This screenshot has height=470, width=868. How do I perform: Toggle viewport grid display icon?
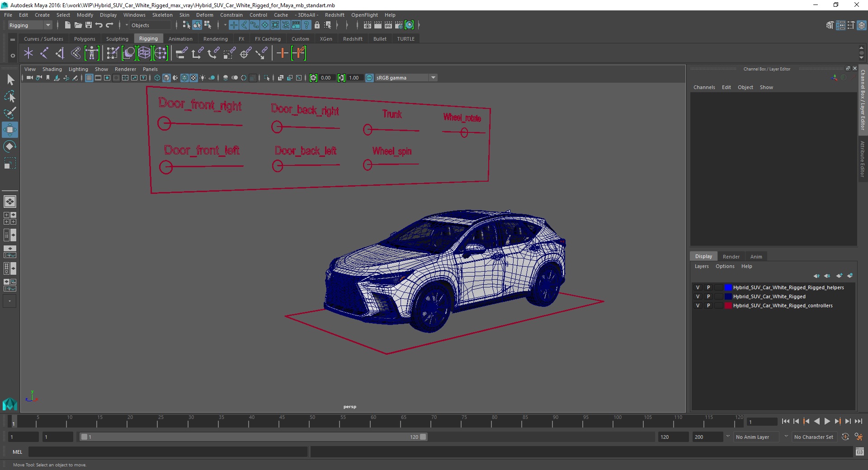(89, 78)
